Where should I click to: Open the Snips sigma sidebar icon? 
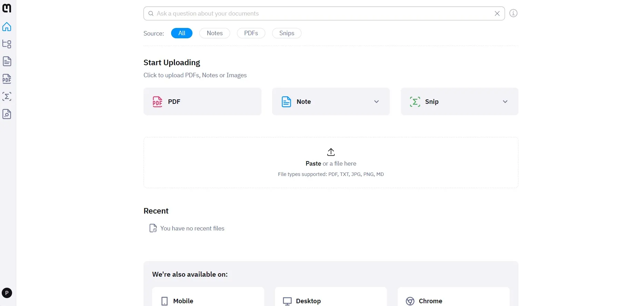click(7, 97)
